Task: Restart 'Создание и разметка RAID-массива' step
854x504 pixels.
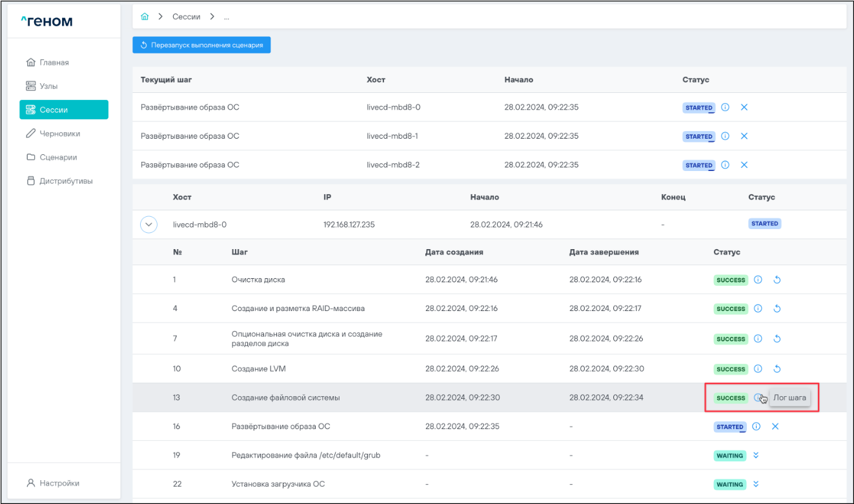Action: 777,309
